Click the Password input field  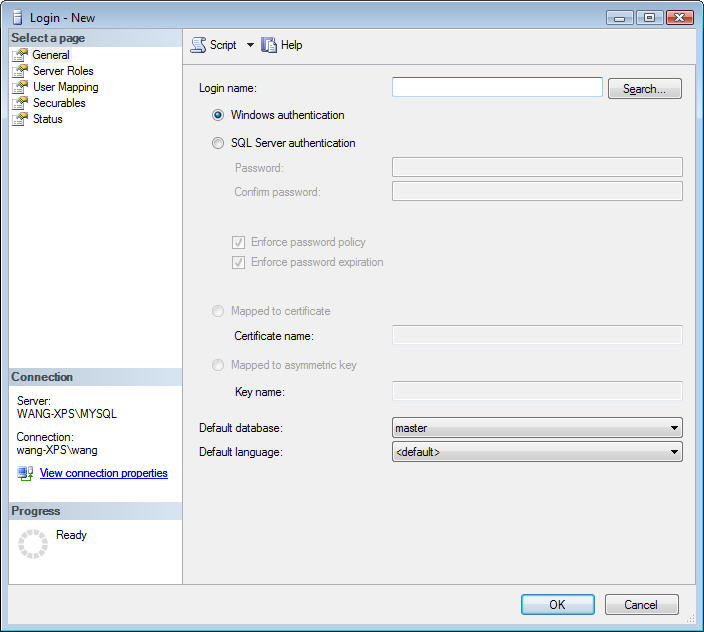tap(537, 167)
